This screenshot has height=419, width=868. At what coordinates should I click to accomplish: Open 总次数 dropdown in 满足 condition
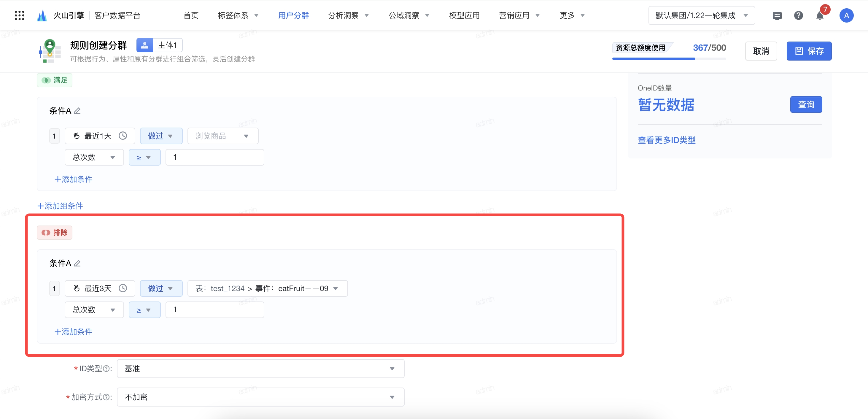click(94, 157)
